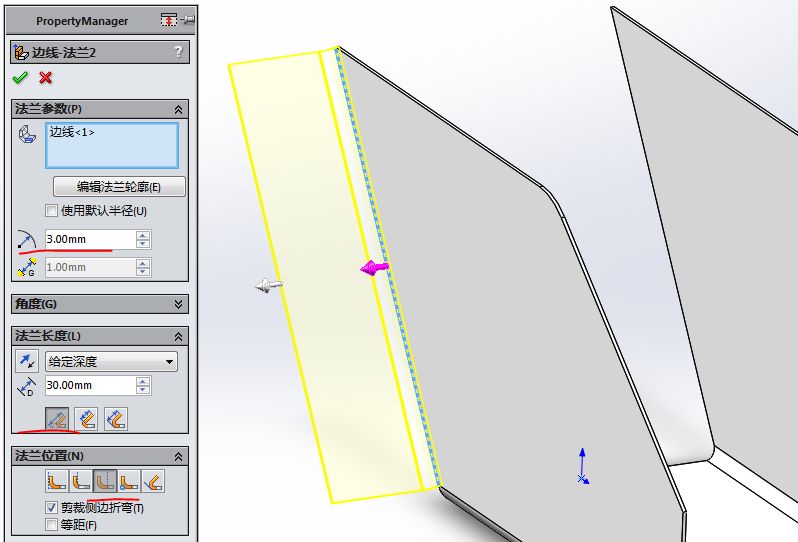The image size is (798, 542).
Task: Select tangent bend length option
Action: pos(116,419)
